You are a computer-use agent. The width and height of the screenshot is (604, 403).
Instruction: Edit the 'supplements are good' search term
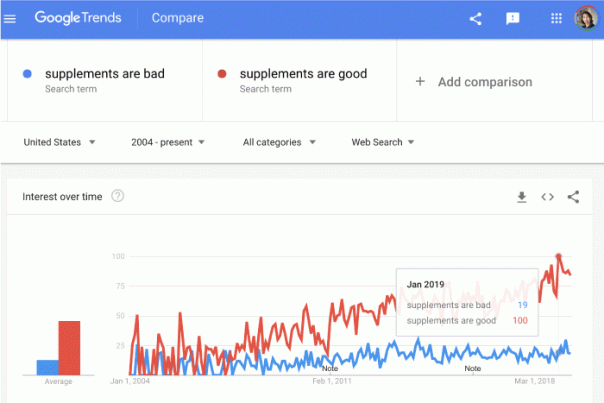pyautogui.click(x=303, y=74)
